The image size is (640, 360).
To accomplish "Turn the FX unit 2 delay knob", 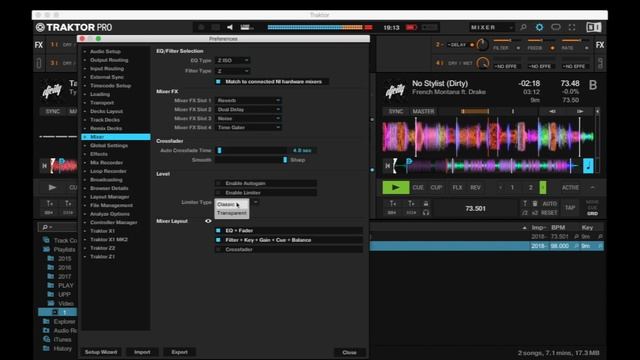I will (482, 44).
